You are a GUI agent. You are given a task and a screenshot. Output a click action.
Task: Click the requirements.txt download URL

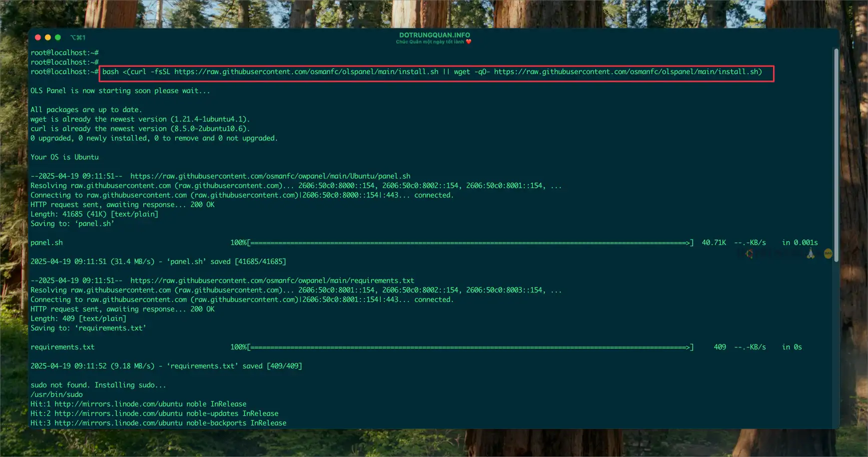click(x=272, y=280)
